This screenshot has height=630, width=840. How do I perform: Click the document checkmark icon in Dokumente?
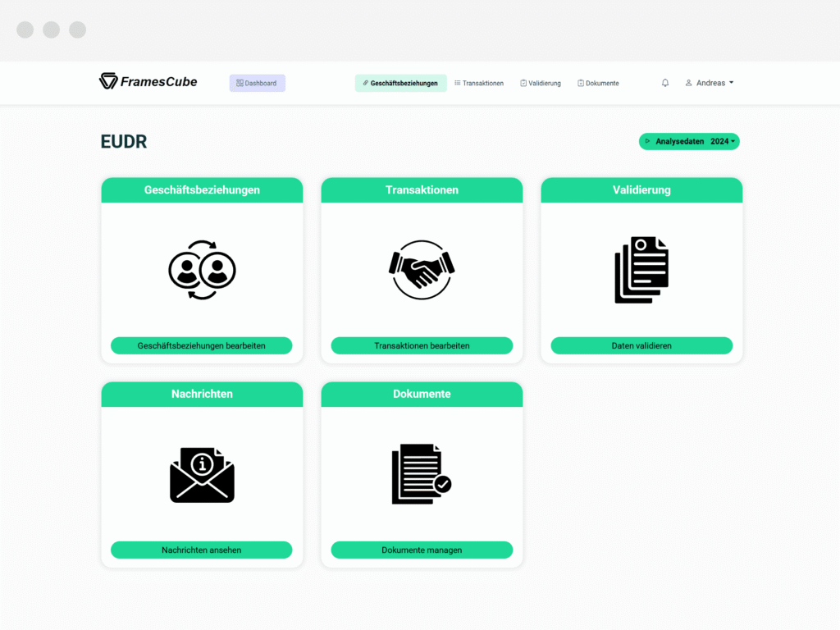[x=422, y=474]
